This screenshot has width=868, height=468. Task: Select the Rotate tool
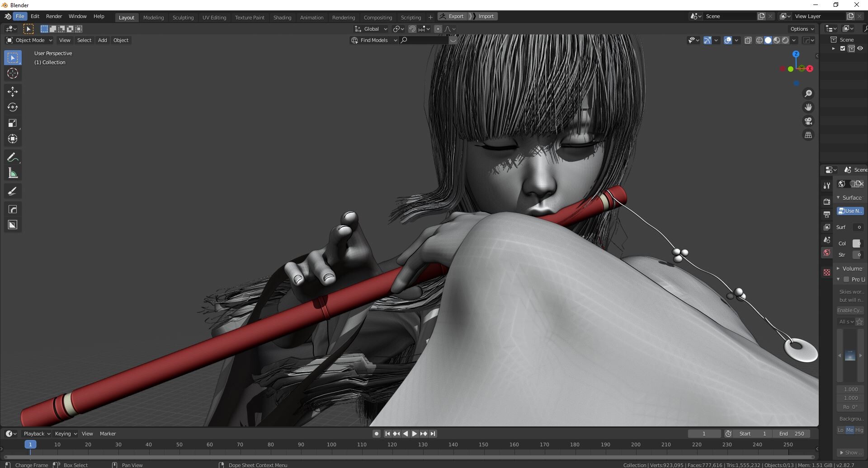tap(13, 108)
